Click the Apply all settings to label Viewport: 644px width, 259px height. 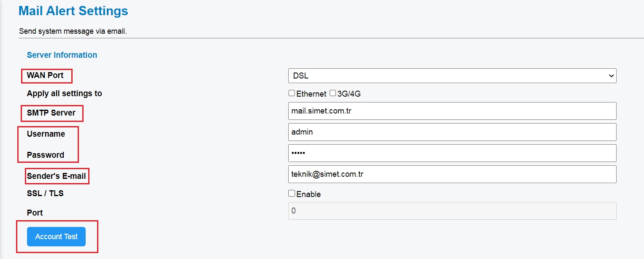pyautogui.click(x=65, y=94)
